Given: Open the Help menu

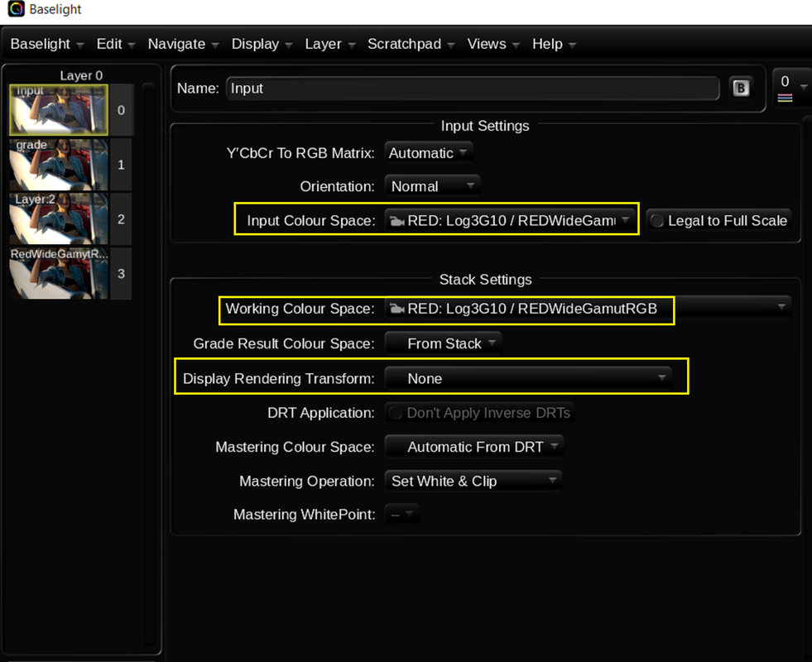Looking at the screenshot, I should [554, 44].
